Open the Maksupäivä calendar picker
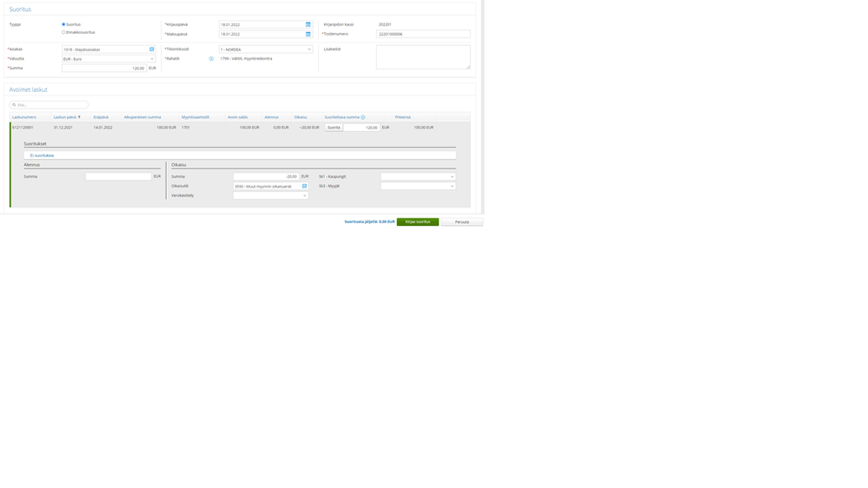The image size is (868, 488). tap(308, 35)
